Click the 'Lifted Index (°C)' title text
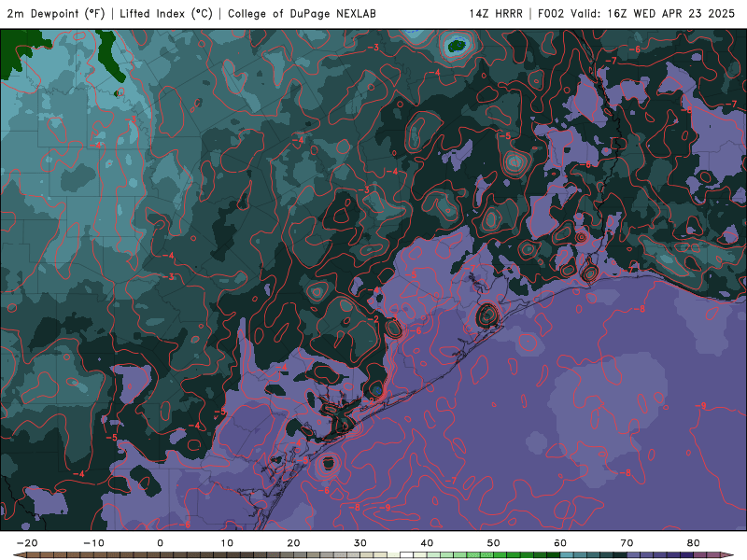The width and height of the screenshot is (747, 560). click(166, 14)
